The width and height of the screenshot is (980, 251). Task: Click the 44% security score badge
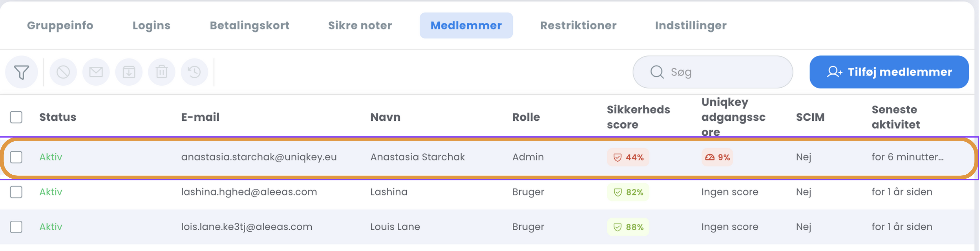(628, 157)
